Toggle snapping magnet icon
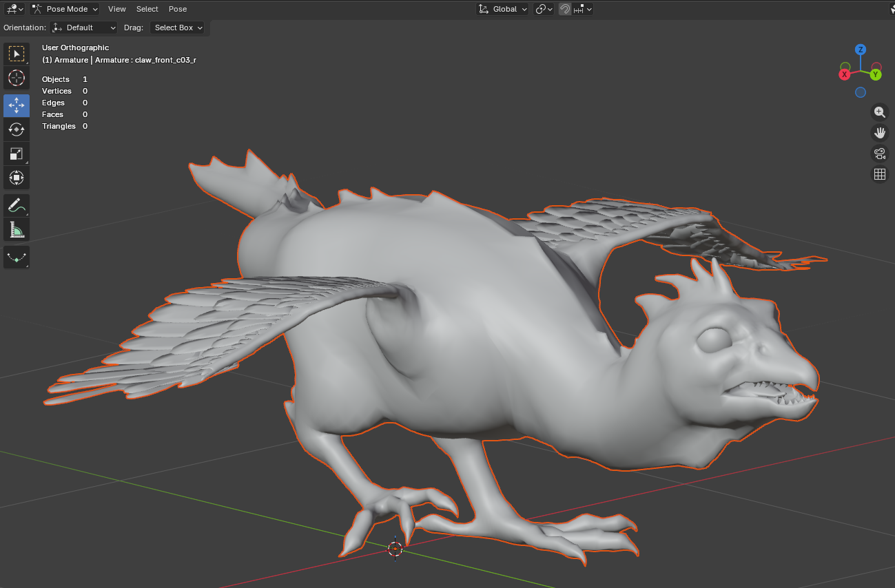 tap(565, 9)
